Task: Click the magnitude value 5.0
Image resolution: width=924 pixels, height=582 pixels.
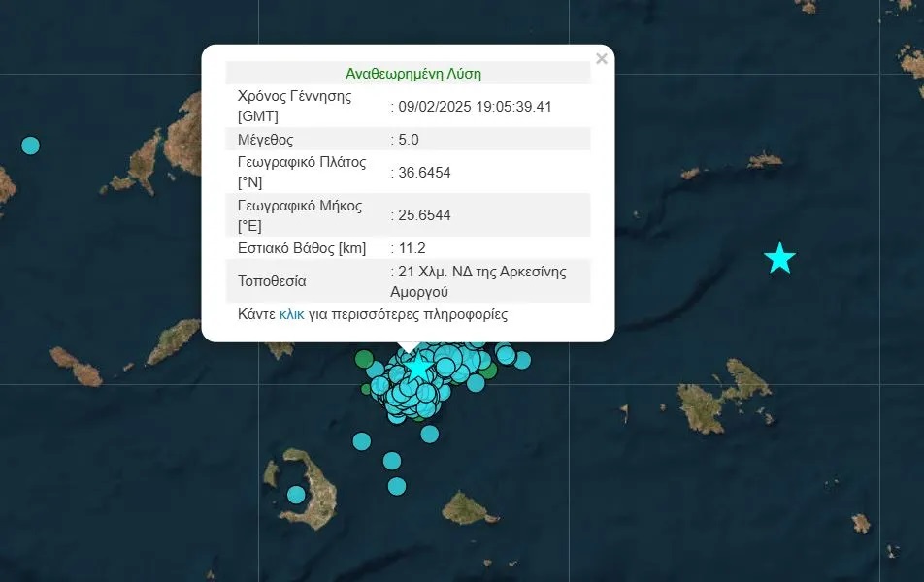Action: pos(404,139)
